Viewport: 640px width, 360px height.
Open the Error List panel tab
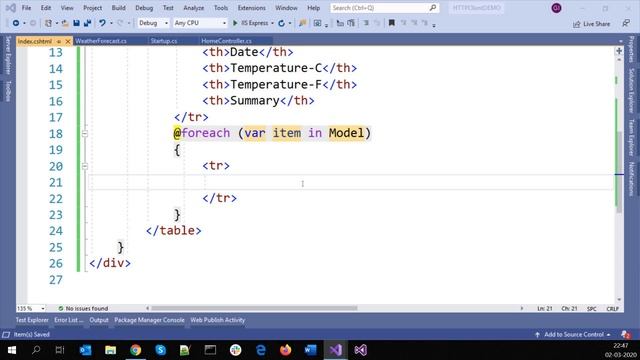point(68,320)
